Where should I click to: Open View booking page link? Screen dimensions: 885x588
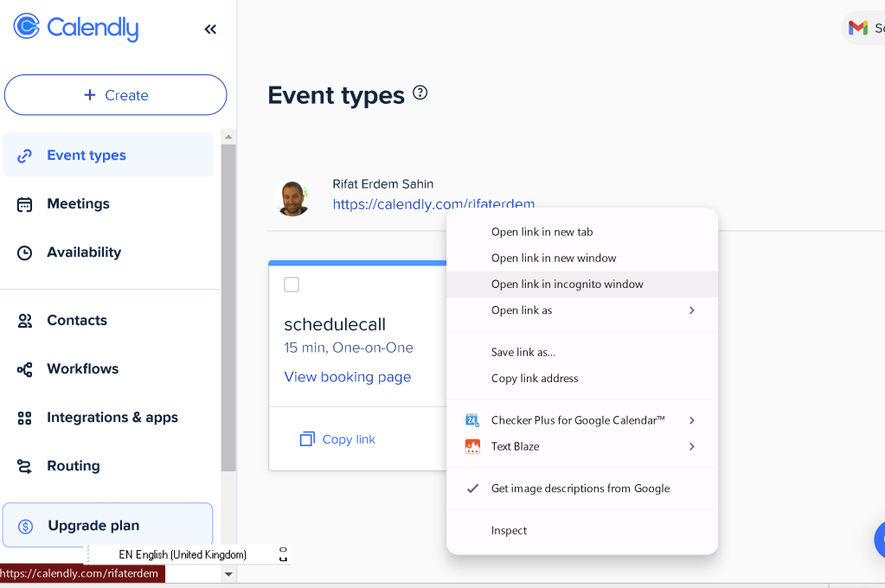click(348, 377)
